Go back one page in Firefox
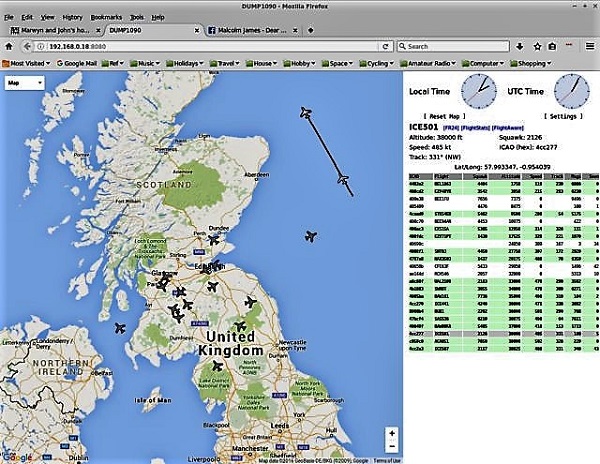This screenshot has height=464, width=600. [26, 46]
